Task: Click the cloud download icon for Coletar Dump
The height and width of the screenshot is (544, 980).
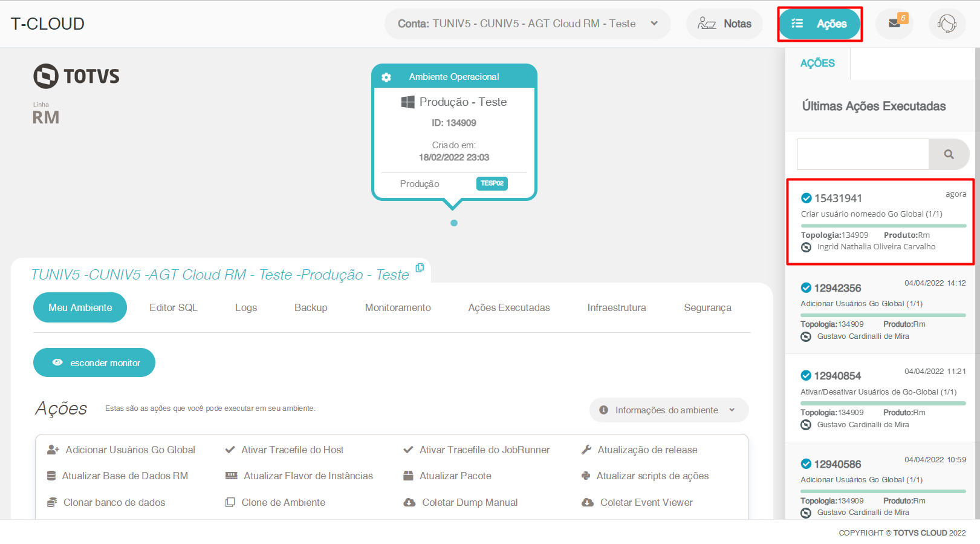Action: point(409,502)
